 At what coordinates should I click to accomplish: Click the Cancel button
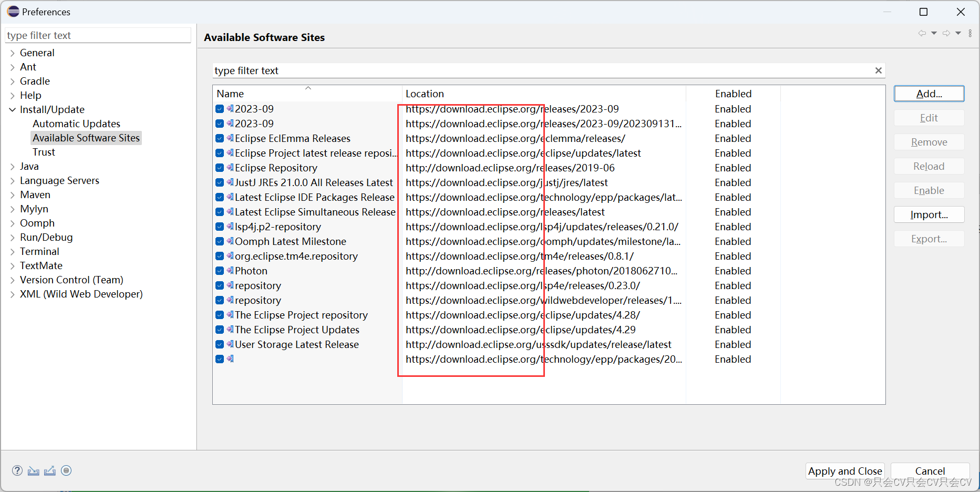tap(930, 471)
